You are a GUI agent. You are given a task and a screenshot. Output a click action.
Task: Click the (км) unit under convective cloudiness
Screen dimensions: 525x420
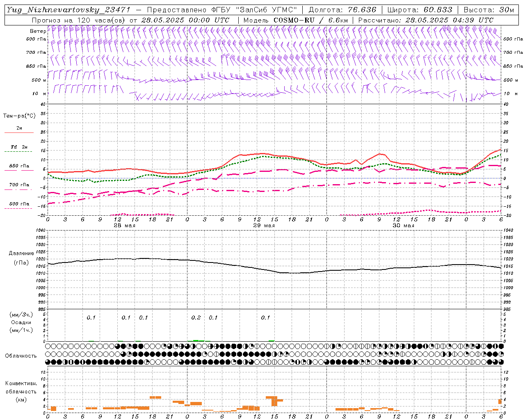[21, 399]
